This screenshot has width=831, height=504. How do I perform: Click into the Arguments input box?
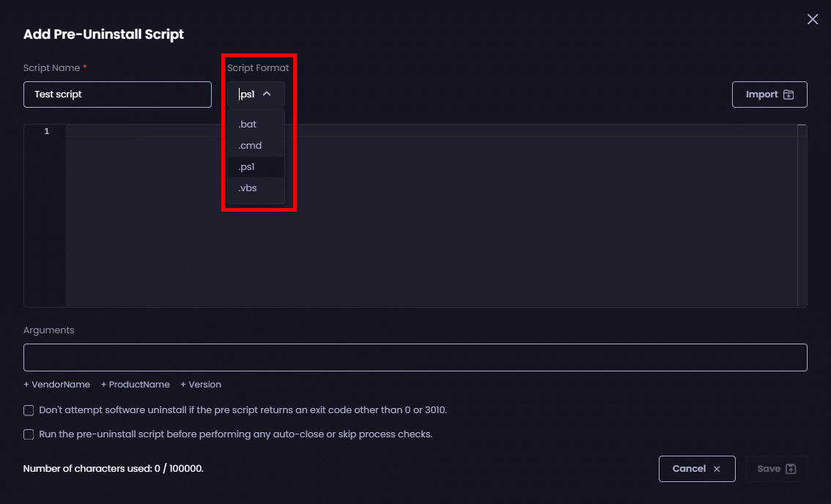pyautogui.click(x=415, y=357)
